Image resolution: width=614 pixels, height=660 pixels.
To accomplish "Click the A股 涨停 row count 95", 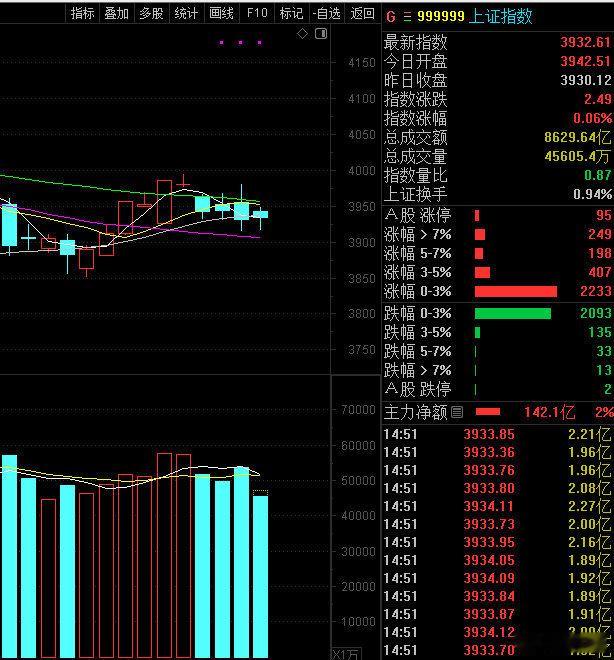I will 604,216.
